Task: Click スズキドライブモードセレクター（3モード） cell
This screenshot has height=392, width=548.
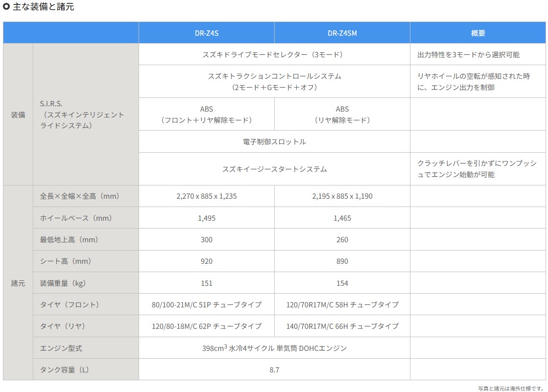Action: coord(274,55)
